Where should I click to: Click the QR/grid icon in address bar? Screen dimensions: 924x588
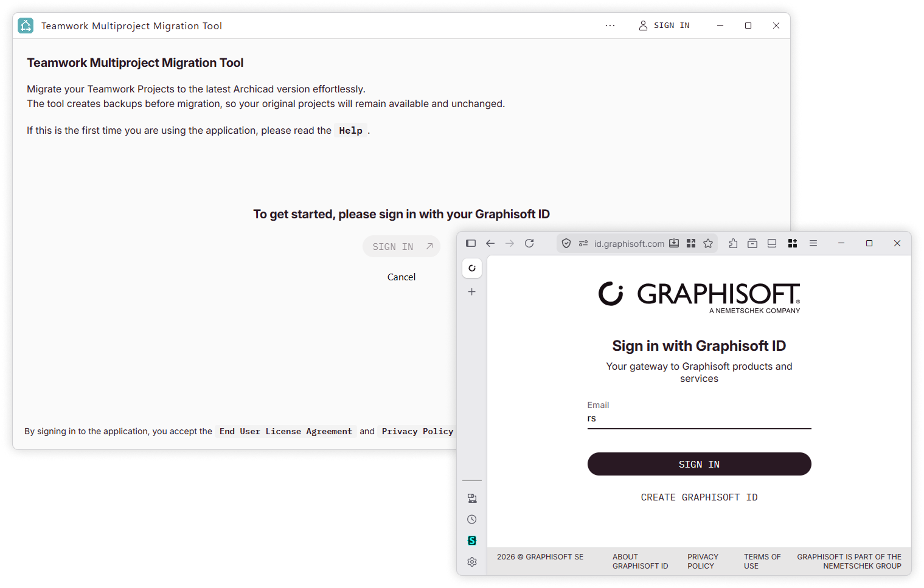tap(691, 243)
